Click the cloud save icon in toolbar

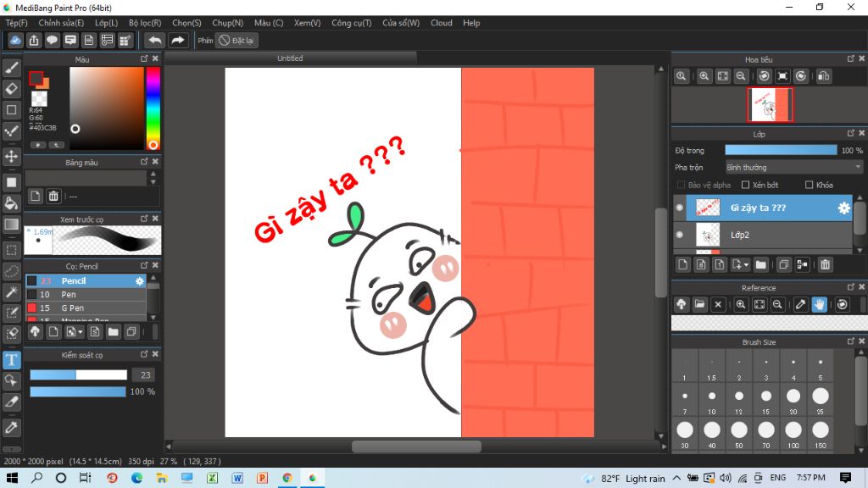coord(15,41)
